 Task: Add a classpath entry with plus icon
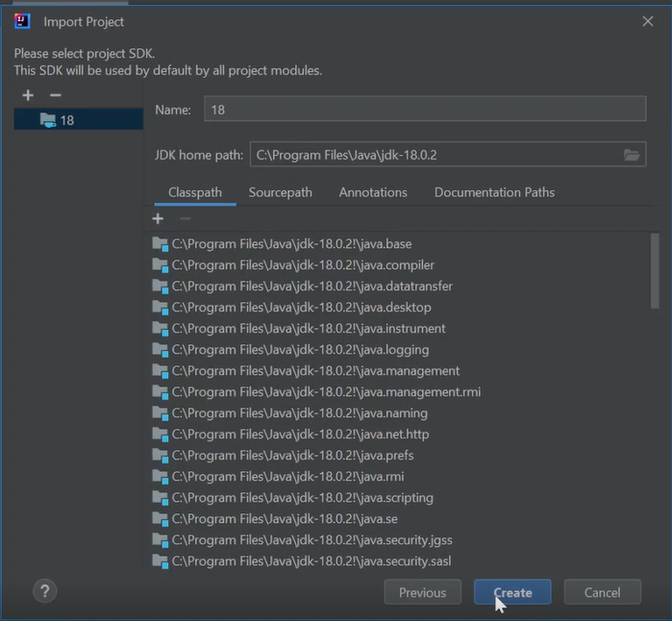point(158,218)
